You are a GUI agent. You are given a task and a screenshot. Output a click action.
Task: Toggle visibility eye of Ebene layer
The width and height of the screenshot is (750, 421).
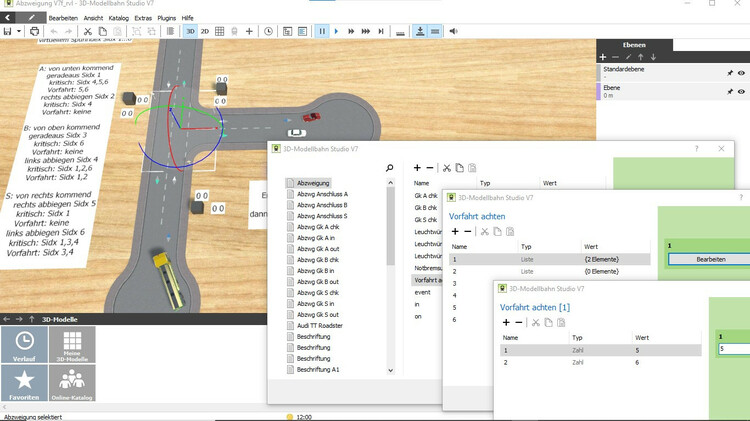741,91
